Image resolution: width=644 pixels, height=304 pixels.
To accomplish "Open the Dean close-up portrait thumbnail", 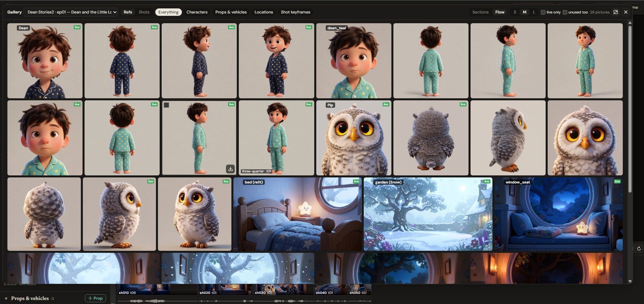I will point(45,61).
